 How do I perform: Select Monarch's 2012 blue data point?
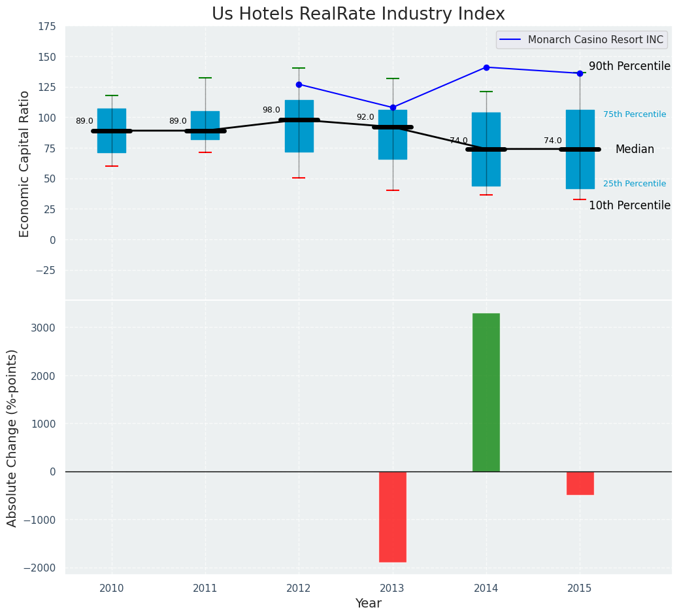click(x=299, y=84)
